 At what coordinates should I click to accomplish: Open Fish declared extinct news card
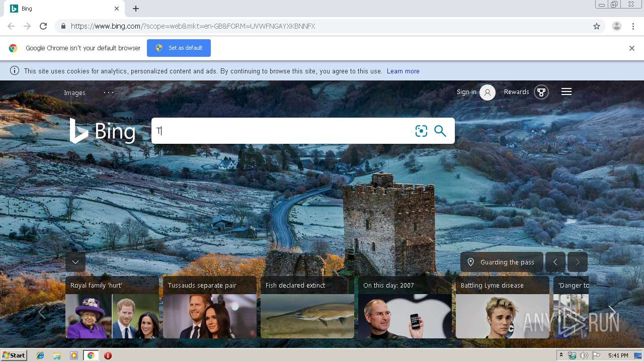coord(307,307)
